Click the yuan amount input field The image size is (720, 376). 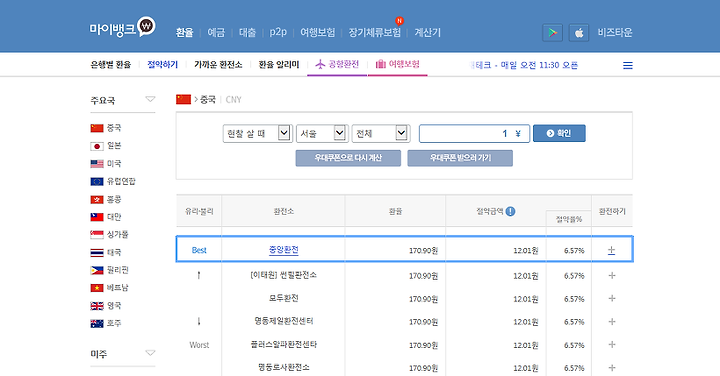coord(474,134)
